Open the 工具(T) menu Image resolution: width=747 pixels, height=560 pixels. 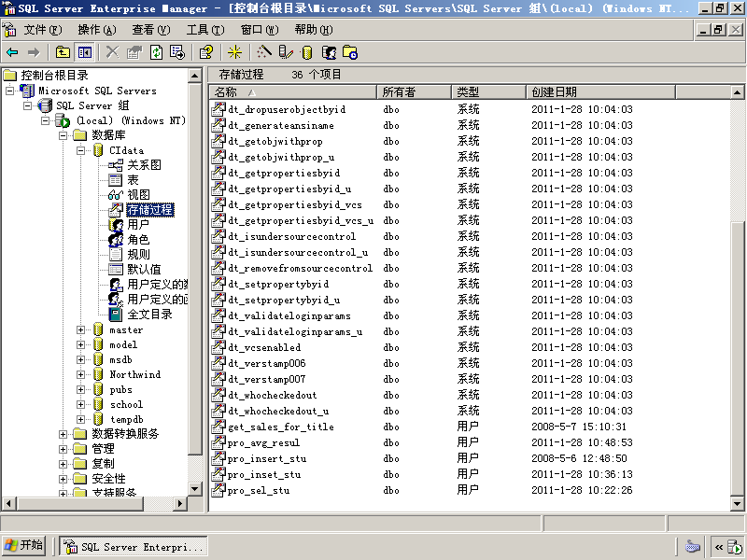click(x=204, y=30)
